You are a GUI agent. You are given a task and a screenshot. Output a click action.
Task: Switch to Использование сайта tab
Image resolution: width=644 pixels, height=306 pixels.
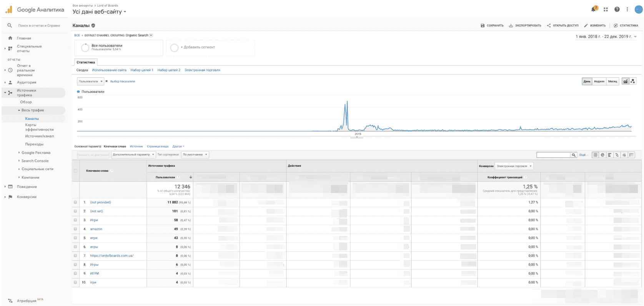(109, 70)
